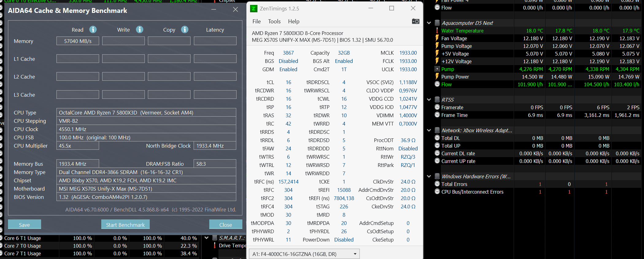Open the Help menu in ZenTimings
Viewport: 644px width, 259px height.
[294, 21]
